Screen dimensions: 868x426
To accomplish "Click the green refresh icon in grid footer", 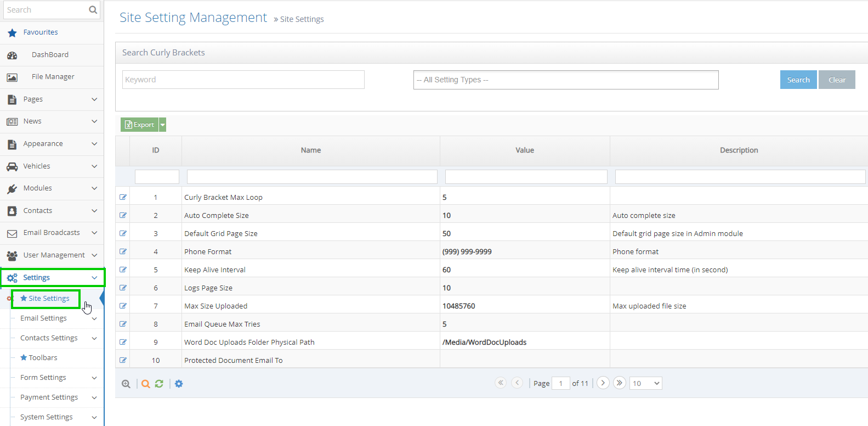I will (x=159, y=384).
